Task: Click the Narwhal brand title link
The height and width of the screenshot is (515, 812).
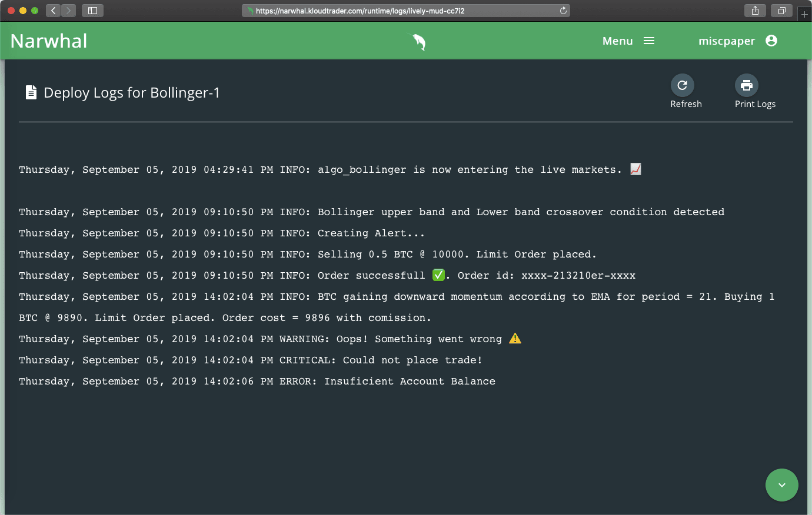Action: pyautogui.click(x=49, y=41)
